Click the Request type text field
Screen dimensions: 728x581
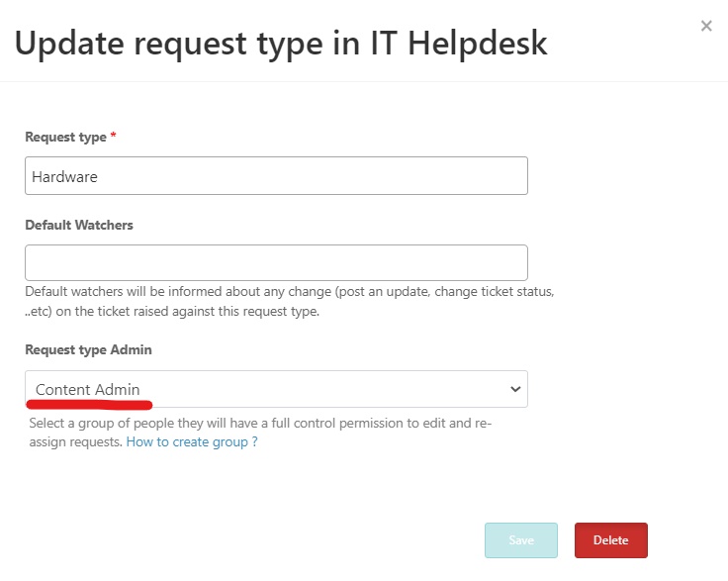coord(276,176)
